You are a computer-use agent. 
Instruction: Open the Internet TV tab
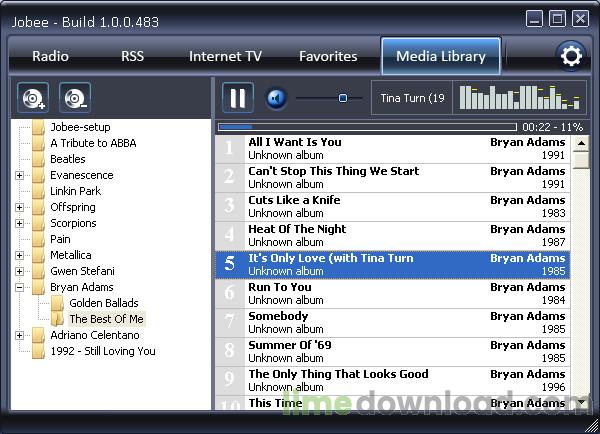click(x=225, y=56)
